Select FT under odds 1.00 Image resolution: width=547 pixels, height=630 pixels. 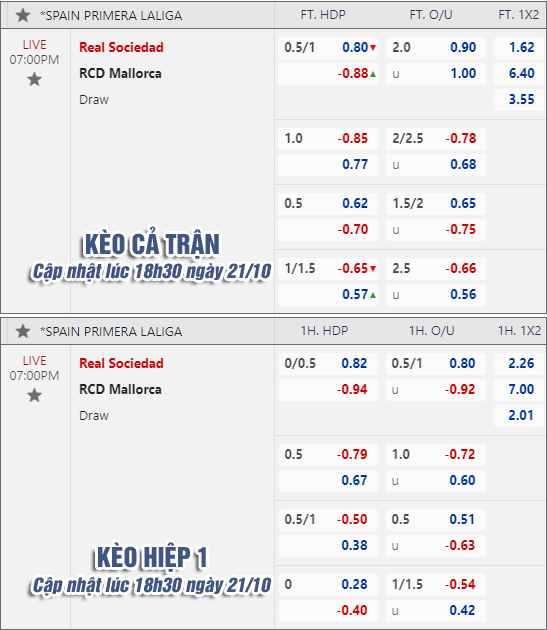coord(463,74)
